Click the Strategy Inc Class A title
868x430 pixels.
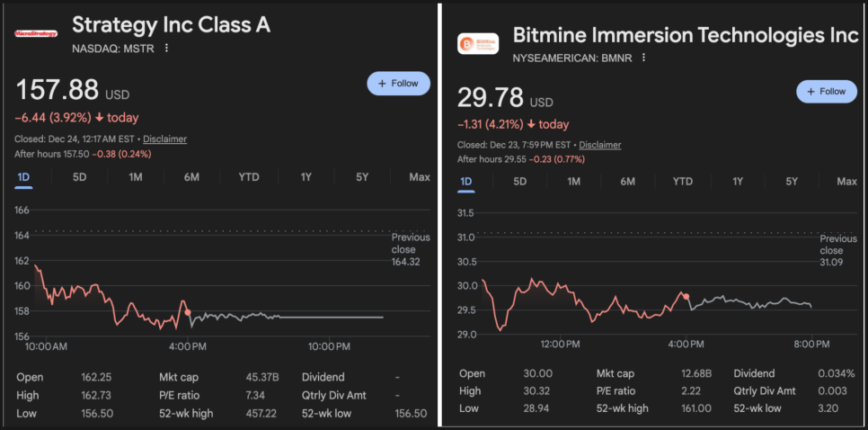click(x=171, y=24)
